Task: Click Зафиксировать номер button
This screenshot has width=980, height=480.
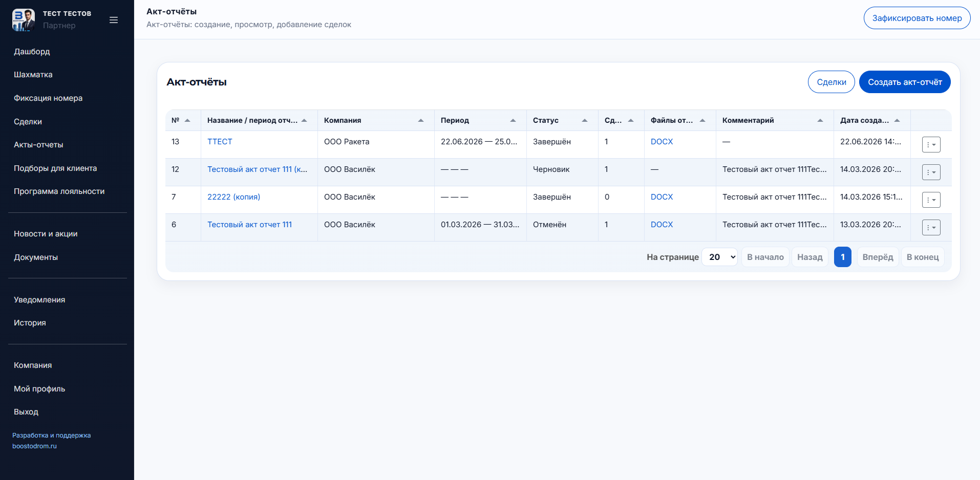Action: pyautogui.click(x=917, y=18)
